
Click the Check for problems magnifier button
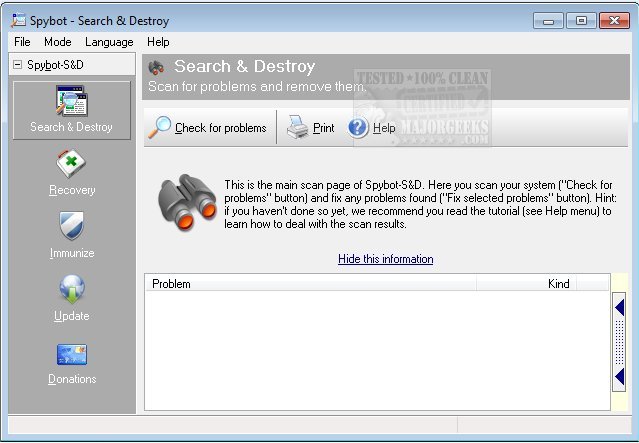pyautogui.click(x=208, y=128)
